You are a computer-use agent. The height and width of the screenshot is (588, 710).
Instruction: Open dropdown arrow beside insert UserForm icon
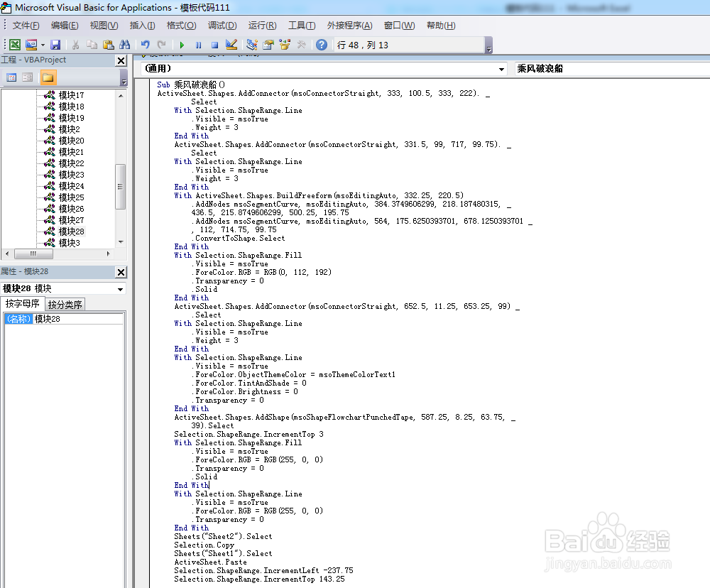(x=43, y=45)
